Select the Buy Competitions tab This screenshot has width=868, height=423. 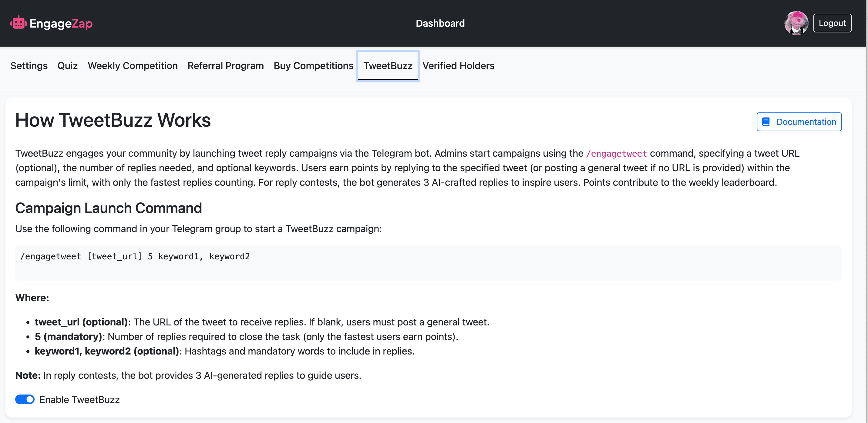(313, 66)
